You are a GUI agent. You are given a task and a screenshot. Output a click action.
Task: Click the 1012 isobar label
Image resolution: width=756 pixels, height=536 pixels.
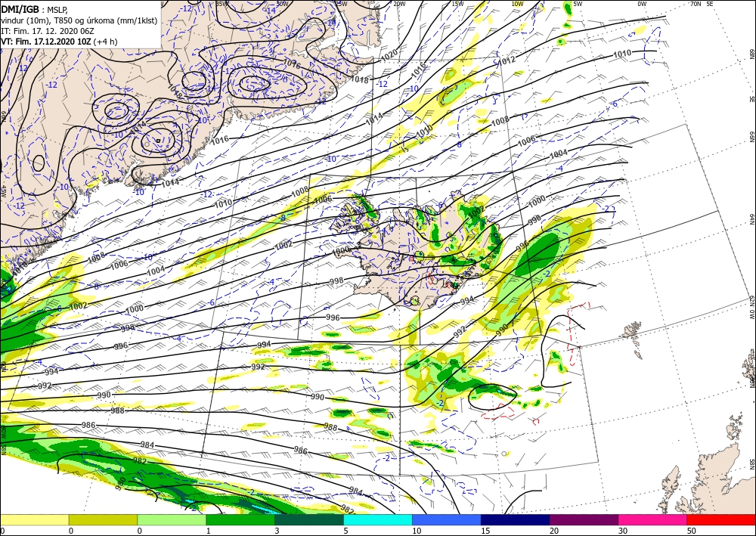[x=507, y=60]
